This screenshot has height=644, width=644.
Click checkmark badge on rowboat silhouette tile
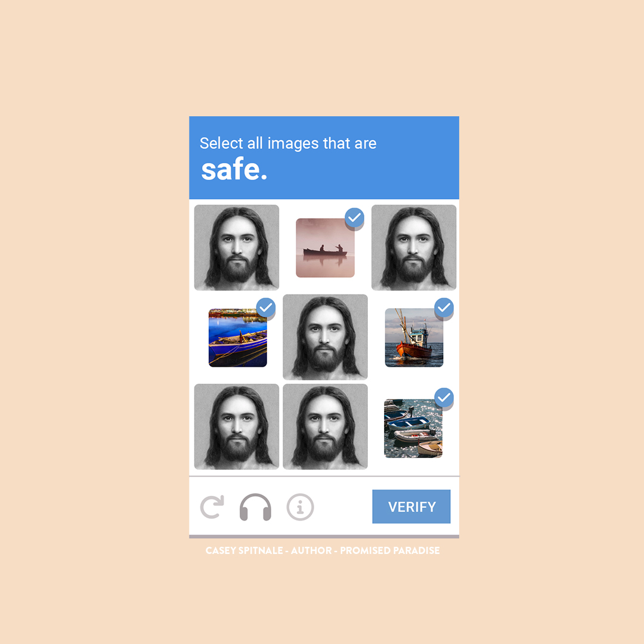coord(354,218)
